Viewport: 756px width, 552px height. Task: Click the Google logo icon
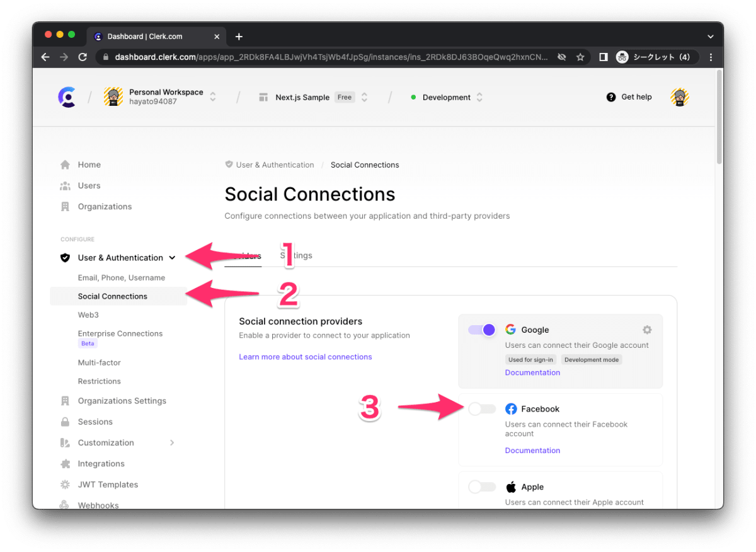510,330
